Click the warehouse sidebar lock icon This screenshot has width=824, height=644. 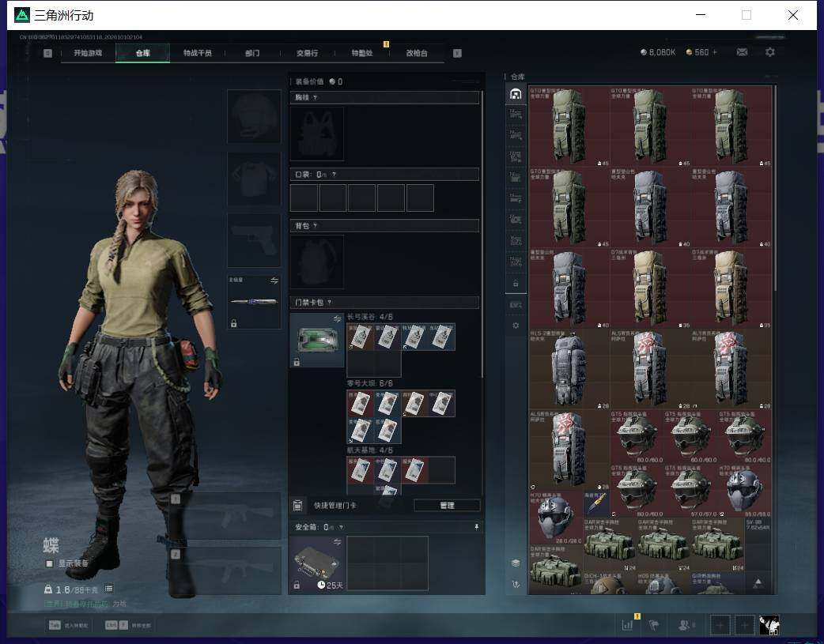tap(516, 283)
